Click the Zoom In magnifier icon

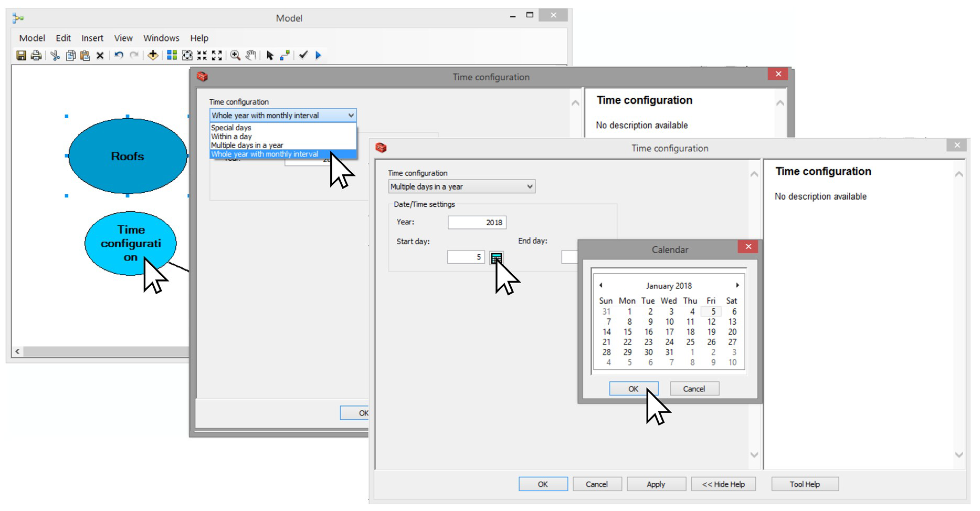pos(235,56)
